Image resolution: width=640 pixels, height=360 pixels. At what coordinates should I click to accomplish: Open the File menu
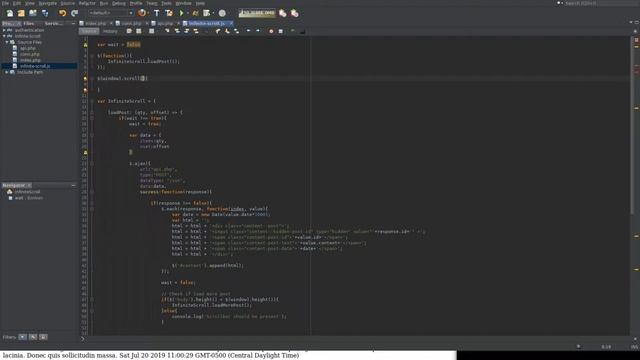pos(5,3)
